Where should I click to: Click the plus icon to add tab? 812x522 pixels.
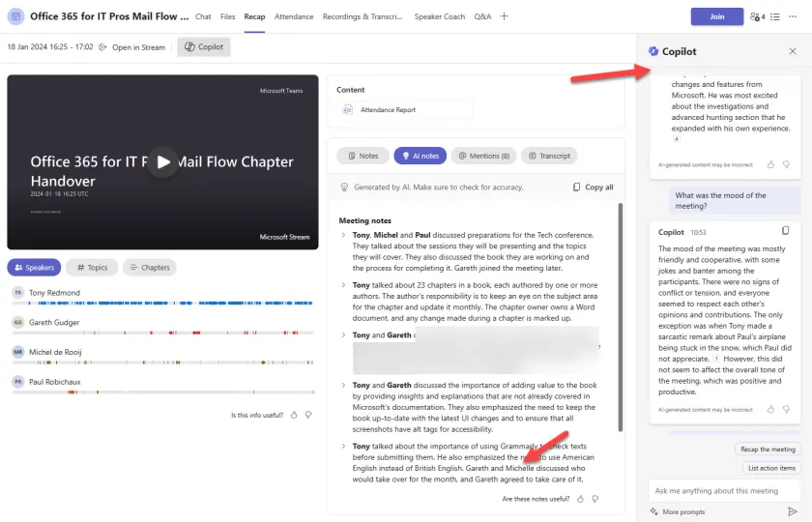pyautogui.click(x=504, y=16)
